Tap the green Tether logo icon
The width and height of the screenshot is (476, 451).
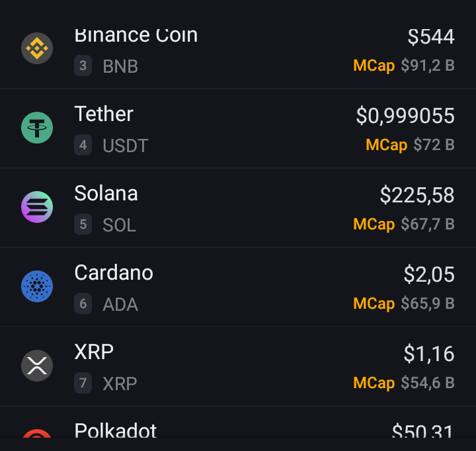[x=37, y=128]
